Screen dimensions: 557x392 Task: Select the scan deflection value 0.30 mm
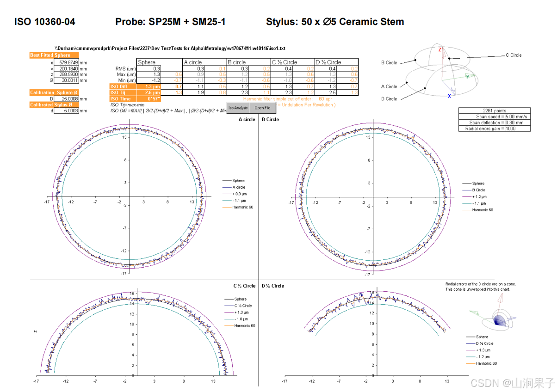(517, 122)
